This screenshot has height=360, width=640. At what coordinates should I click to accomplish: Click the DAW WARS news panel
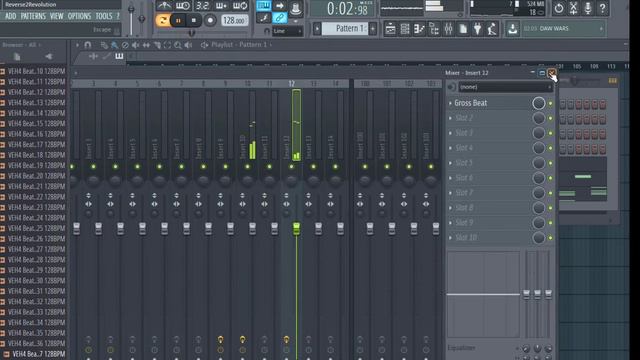pos(564,29)
